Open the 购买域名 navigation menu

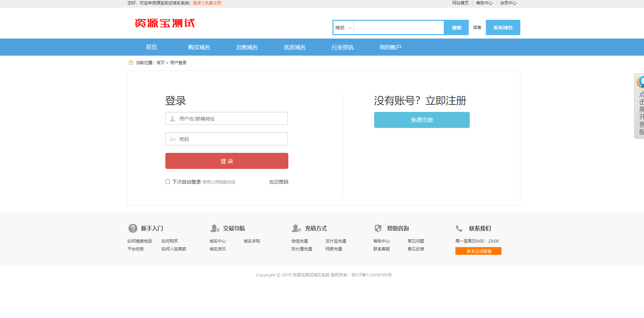199,47
